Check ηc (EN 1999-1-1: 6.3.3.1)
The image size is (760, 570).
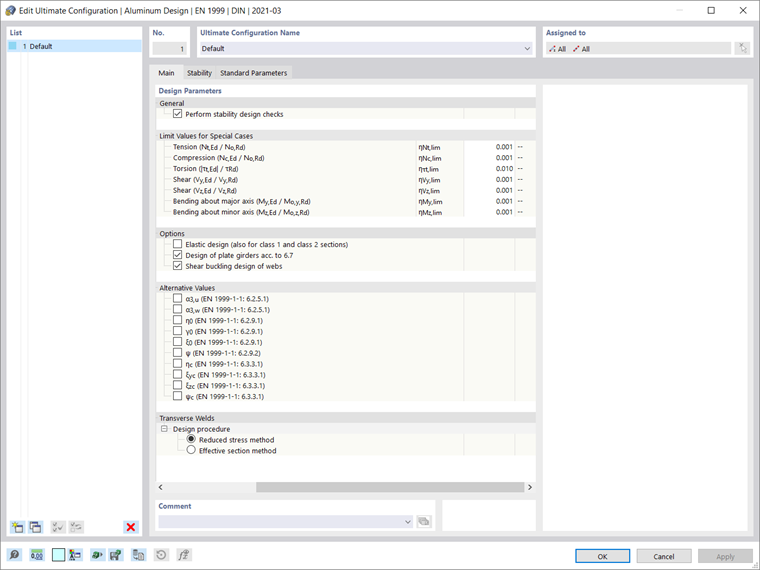tap(177, 364)
